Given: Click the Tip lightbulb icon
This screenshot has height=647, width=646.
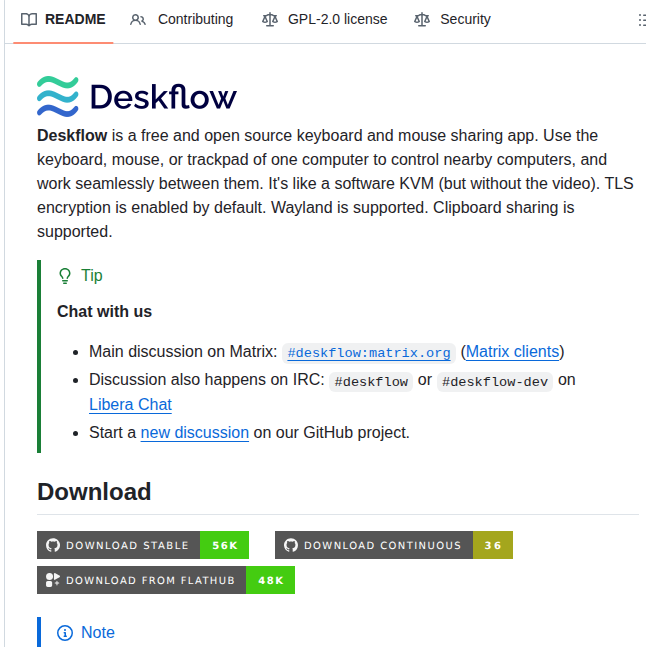Looking at the screenshot, I should (65, 276).
